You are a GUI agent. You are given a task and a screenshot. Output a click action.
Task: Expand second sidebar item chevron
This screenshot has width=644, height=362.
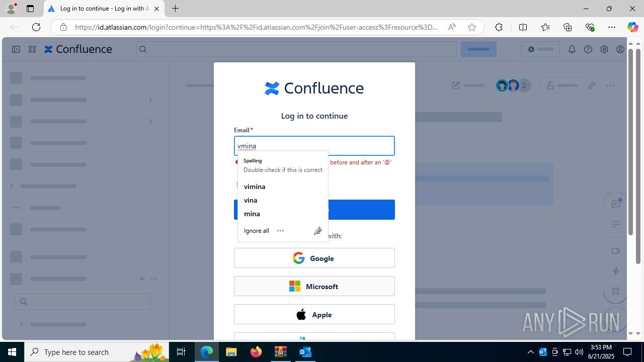click(x=150, y=100)
